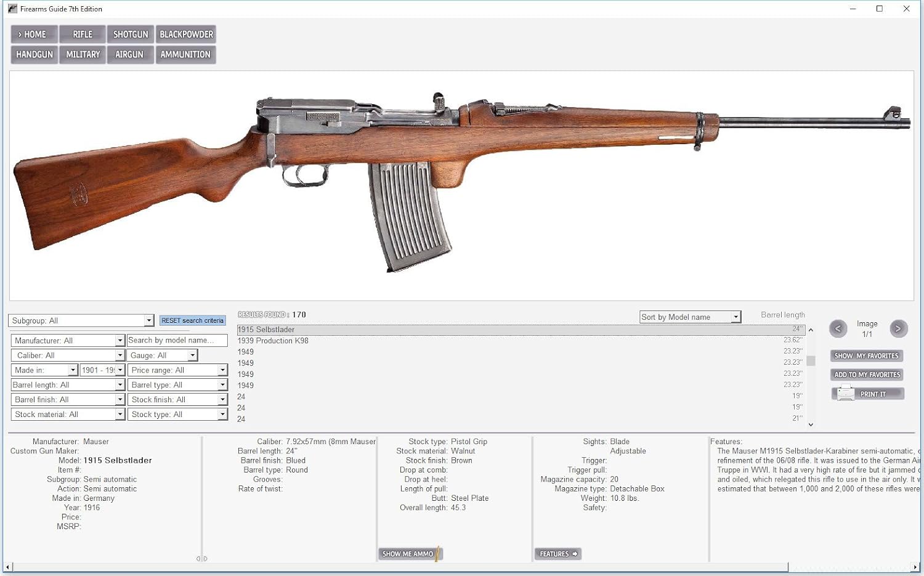This screenshot has width=924, height=576.
Task: Select the 1915 Selbstlader result row
Action: pyautogui.click(x=521, y=330)
